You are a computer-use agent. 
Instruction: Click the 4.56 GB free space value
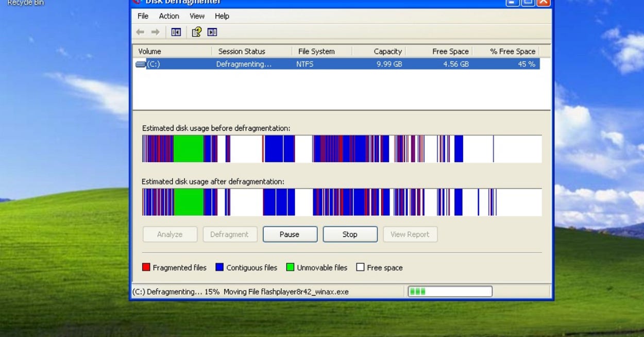(456, 64)
